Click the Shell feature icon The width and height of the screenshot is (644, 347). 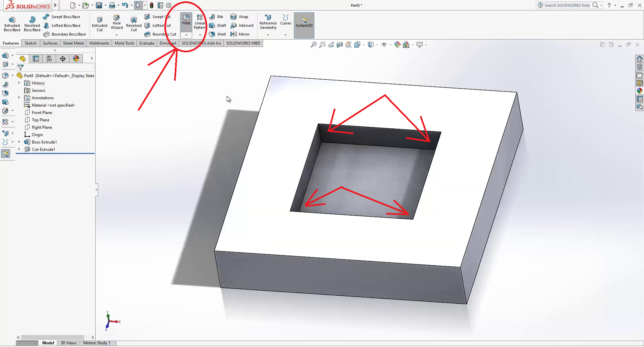(217, 34)
